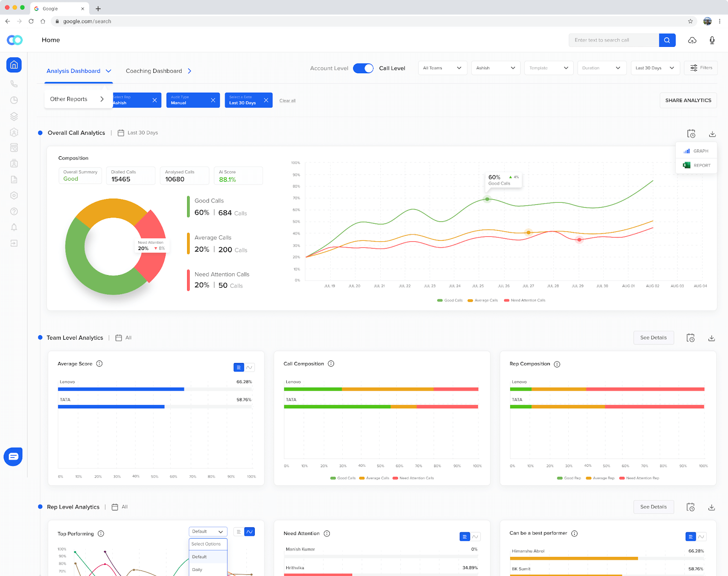Open the help icon in the sidebar
Image resolution: width=728 pixels, height=576 pixels.
[x=14, y=211]
